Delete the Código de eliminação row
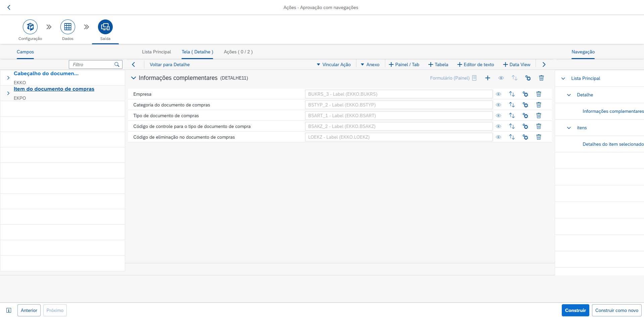Screen dimensions: 644x317 pos(539,137)
